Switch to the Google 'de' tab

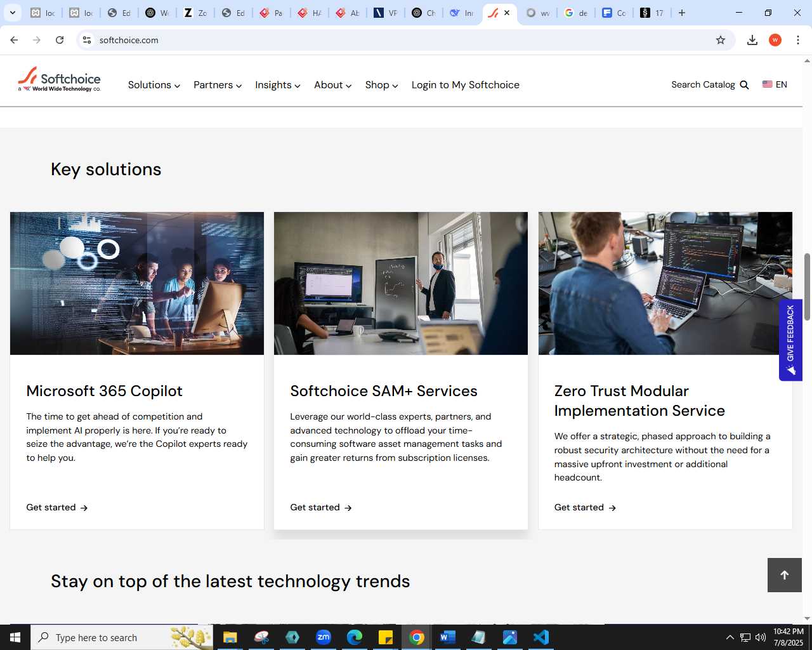(576, 13)
